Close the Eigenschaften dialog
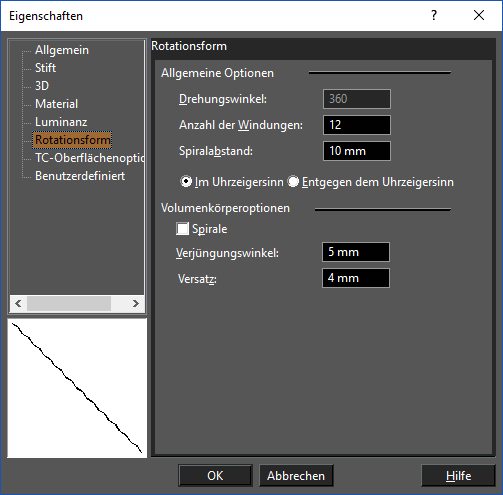 click(x=479, y=15)
